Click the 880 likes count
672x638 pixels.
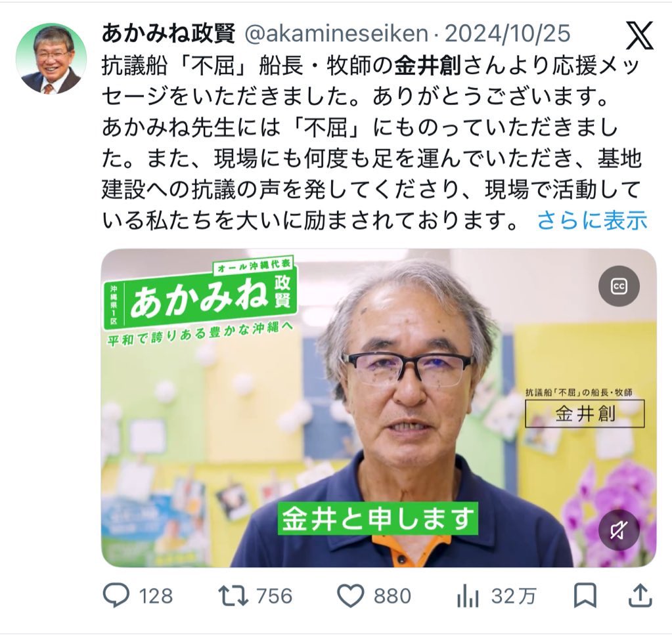click(x=393, y=596)
